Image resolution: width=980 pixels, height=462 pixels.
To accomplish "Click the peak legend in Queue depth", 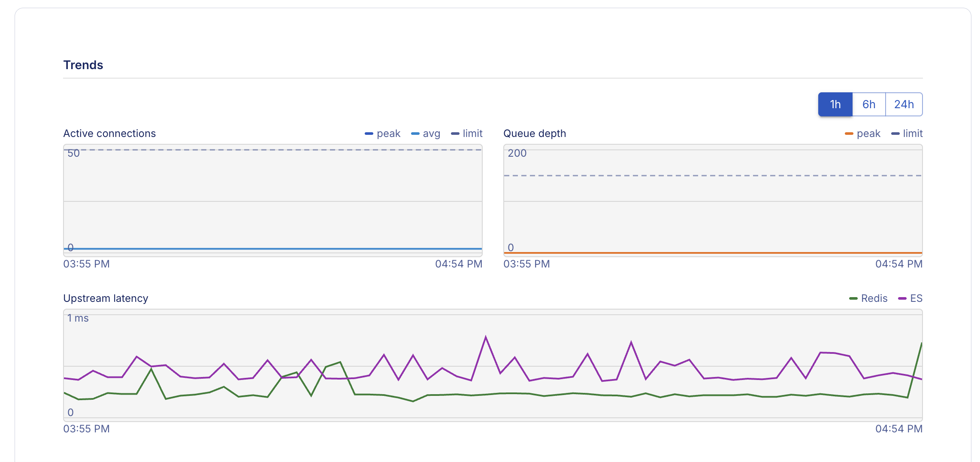I will tap(862, 134).
